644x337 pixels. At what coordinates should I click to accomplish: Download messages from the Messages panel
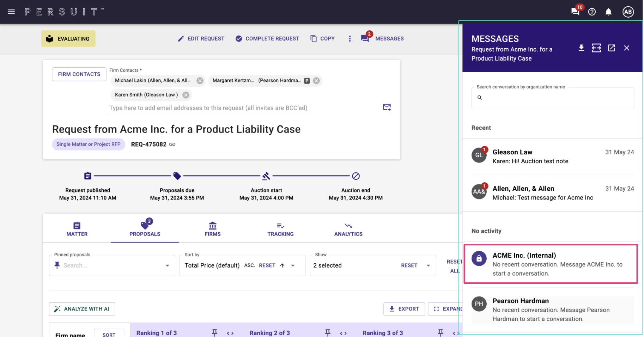click(x=581, y=48)
